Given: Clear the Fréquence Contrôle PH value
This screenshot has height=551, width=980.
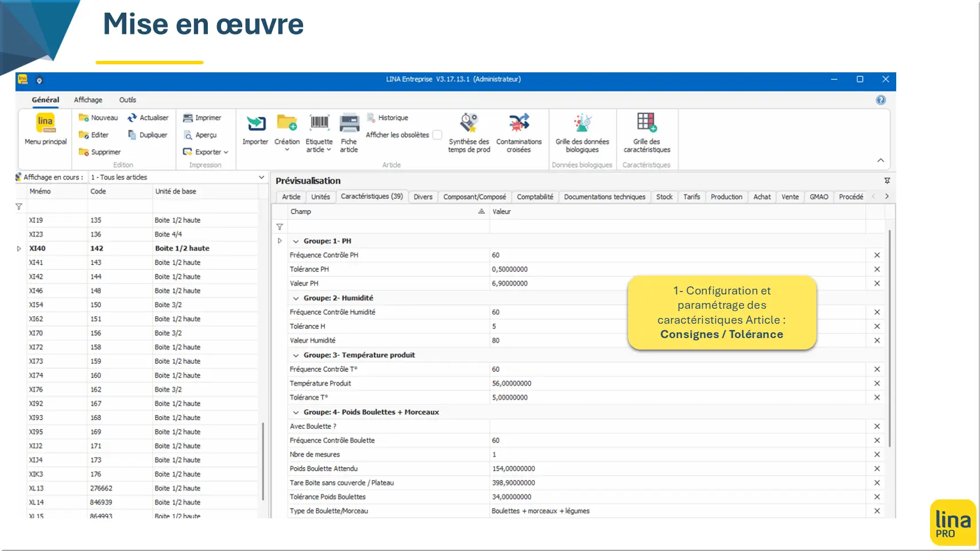Looking at the screenshot, I should click(877, 255).
